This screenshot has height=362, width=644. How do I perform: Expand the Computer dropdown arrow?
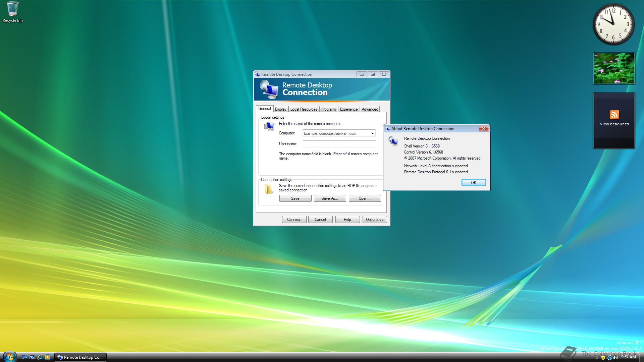pos(372,133)
